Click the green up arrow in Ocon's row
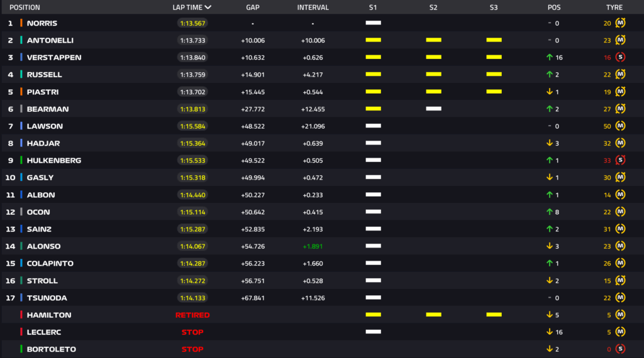The height and width of the screenshot is (358, 644). coord(549,212)
